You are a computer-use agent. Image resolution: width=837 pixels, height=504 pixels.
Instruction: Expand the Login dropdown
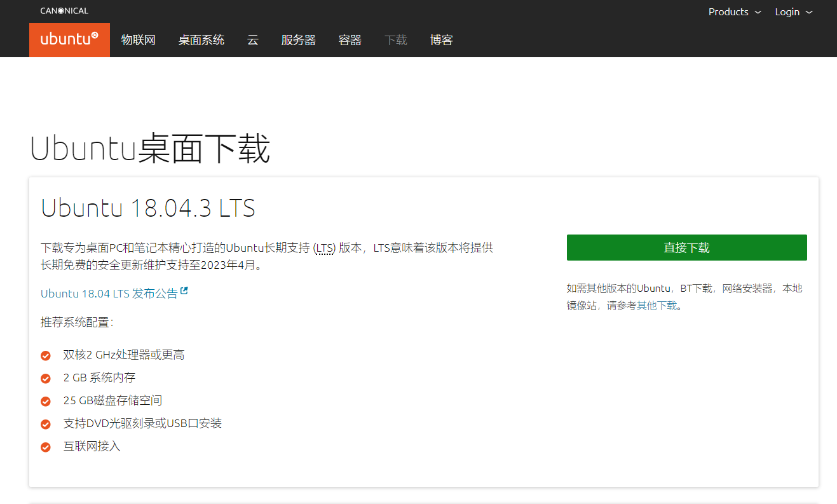point(794,11)
